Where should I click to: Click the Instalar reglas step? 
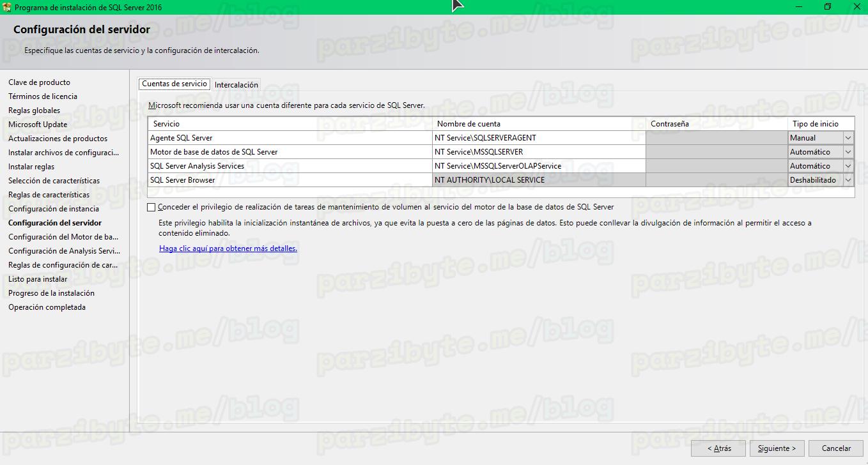31,167
